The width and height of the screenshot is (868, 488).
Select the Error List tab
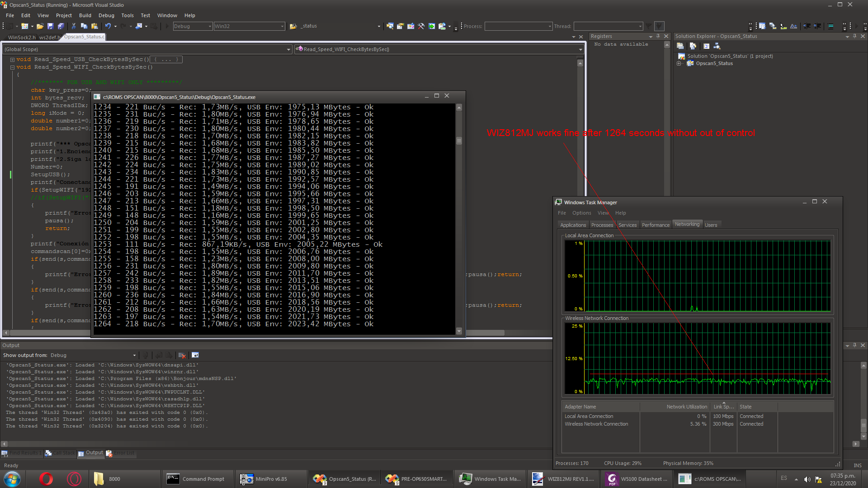[x=121, y=453]
